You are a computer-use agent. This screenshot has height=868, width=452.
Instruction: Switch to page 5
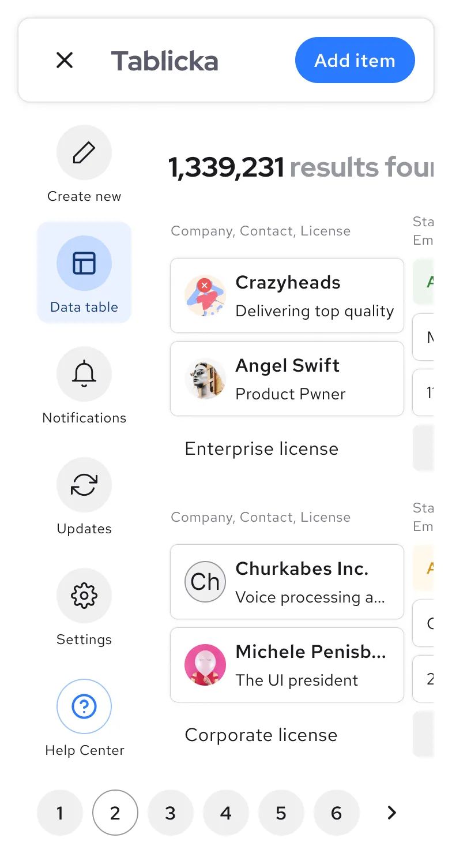[x=281, y=813]
